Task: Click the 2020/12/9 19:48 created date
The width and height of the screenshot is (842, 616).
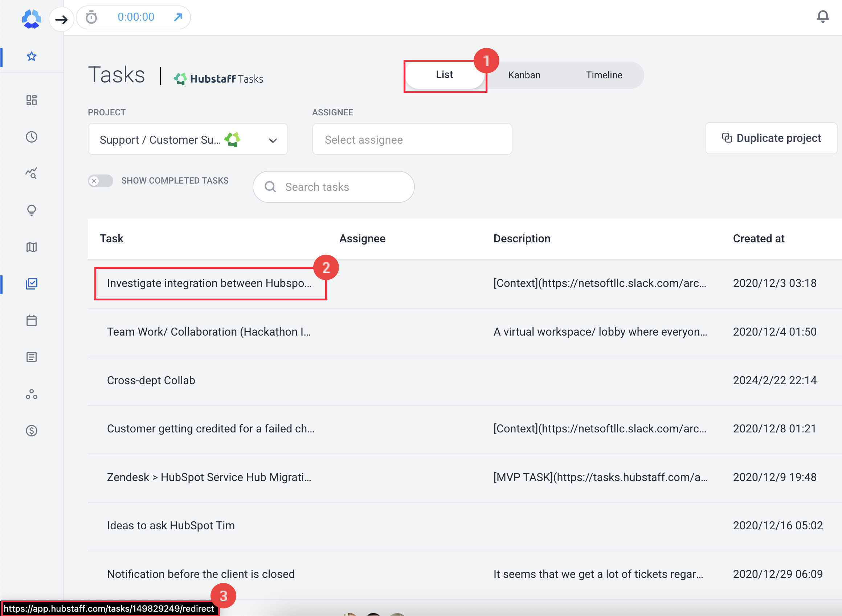Action: point(775,477)
